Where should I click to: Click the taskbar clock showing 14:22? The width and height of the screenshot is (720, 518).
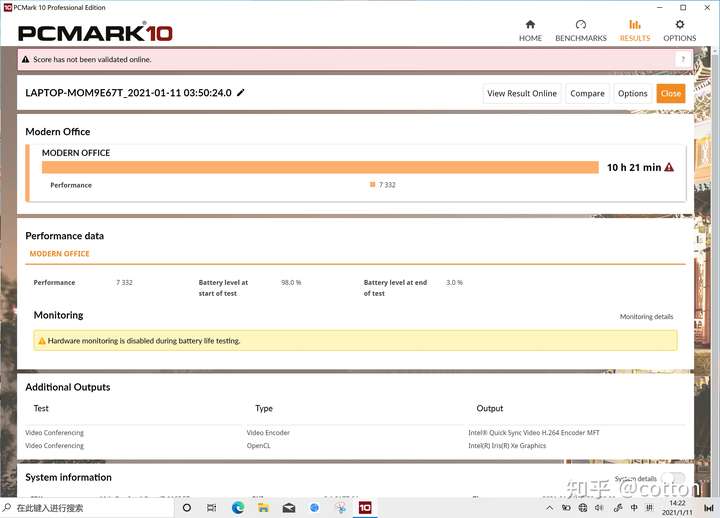coord(677,507)
